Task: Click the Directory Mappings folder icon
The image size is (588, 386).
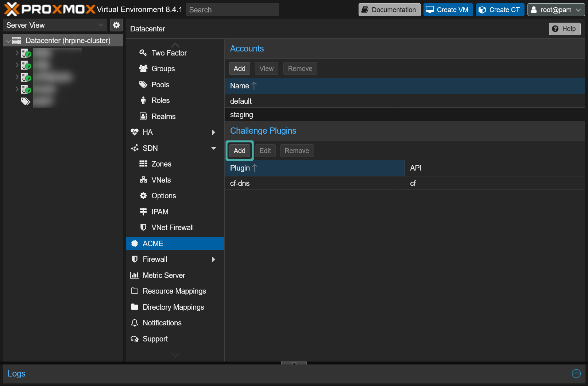Action: [x=135, y=307]
